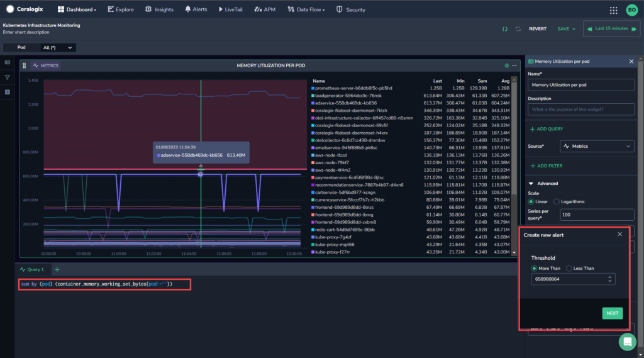Click the Last column header
644x358 pixels.
pyautogui.click(x=437, y=81)
